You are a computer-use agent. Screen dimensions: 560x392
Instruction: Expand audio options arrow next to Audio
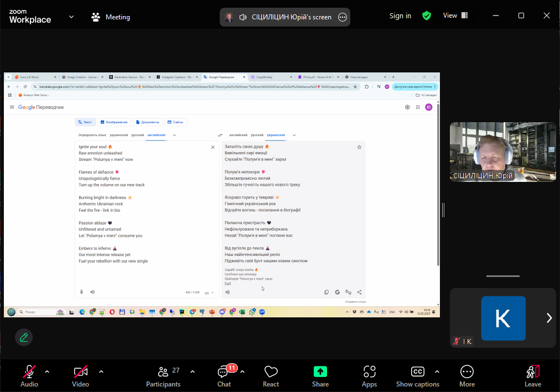[x=47, y=372]
